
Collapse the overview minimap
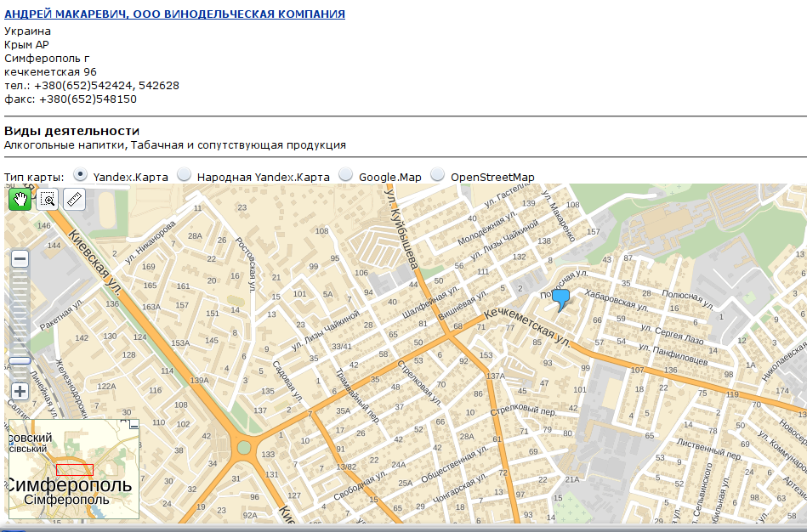click(x=134, y=425)
